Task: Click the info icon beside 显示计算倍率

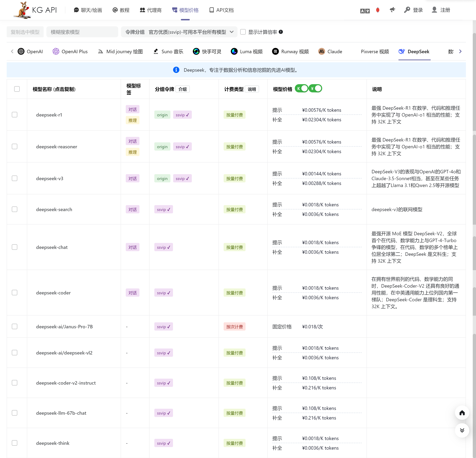Action: [x=281, y=32]
